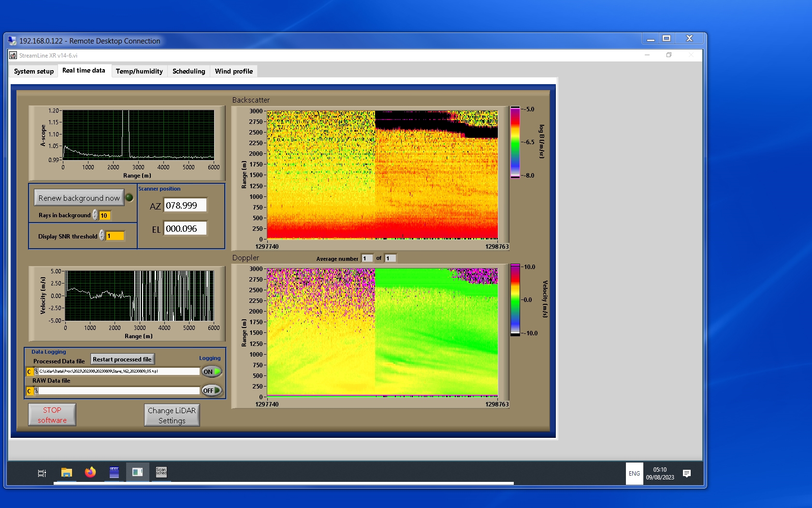Open File Explorer from the taskbar
The height and width of the screenshot is (508, 812).
pyautogui.click(x=67, y=473)
